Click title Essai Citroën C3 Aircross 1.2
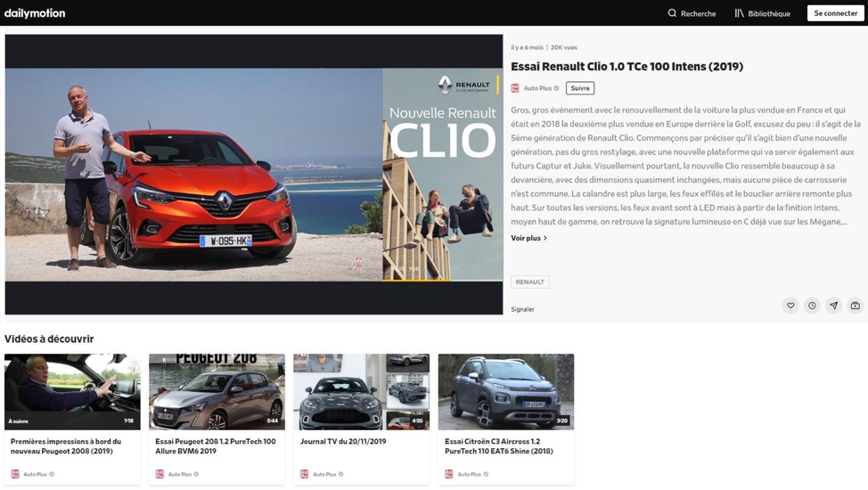This screenshot has width=868, height=490. click(499, 446)
